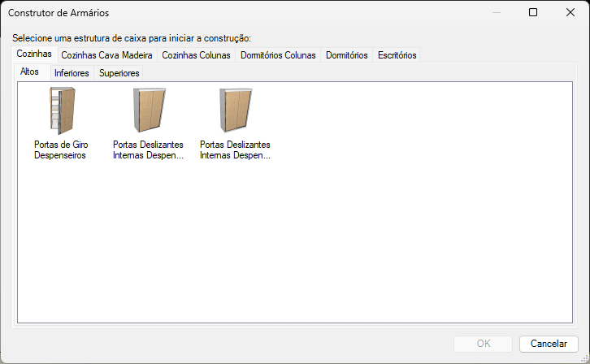
Task: Switch to the Inferiores sub-tab
Action: coord(72,73)
